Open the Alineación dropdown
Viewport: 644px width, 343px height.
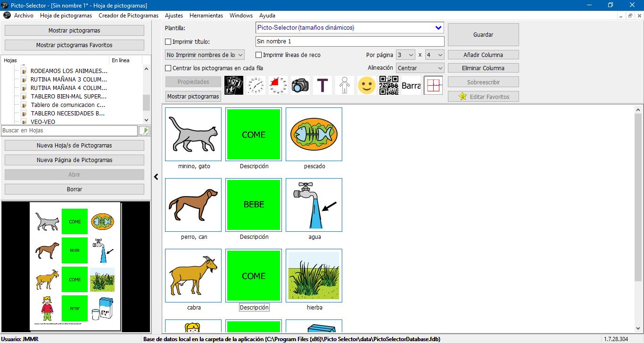pyautogui.click(x=420, y=68)
